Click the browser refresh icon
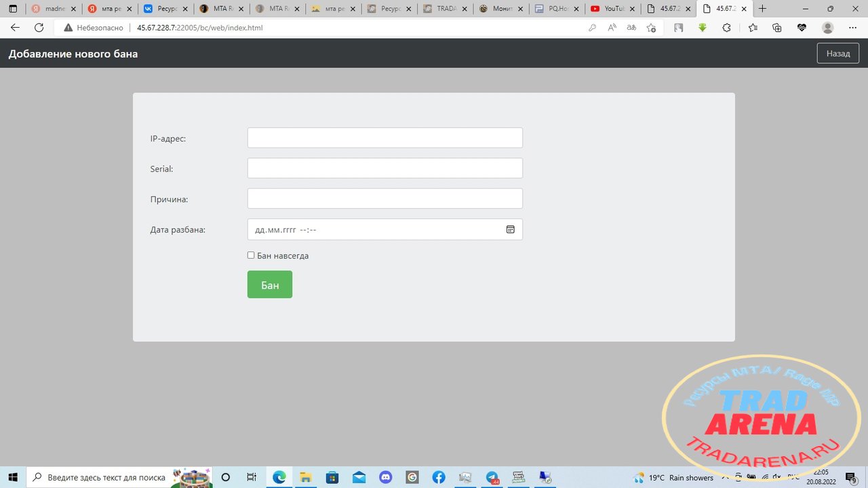Image resolution: width=868 pixels, height=488 pixels. [39, 28]
